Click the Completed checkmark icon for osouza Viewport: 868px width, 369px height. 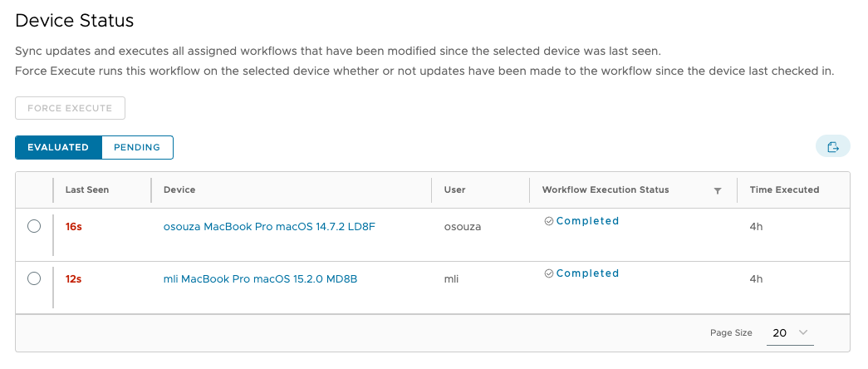click(x=548, y=221)
